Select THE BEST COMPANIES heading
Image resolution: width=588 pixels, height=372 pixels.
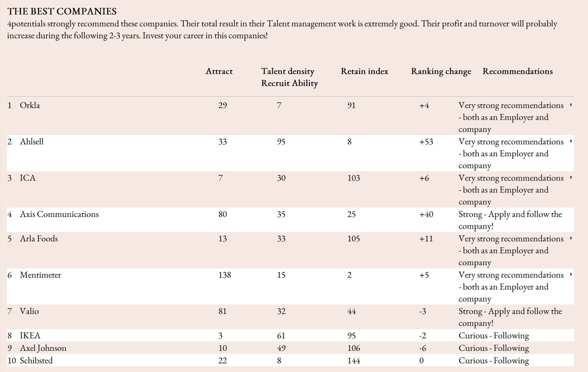pyautogui.click(x=62, y=11)
